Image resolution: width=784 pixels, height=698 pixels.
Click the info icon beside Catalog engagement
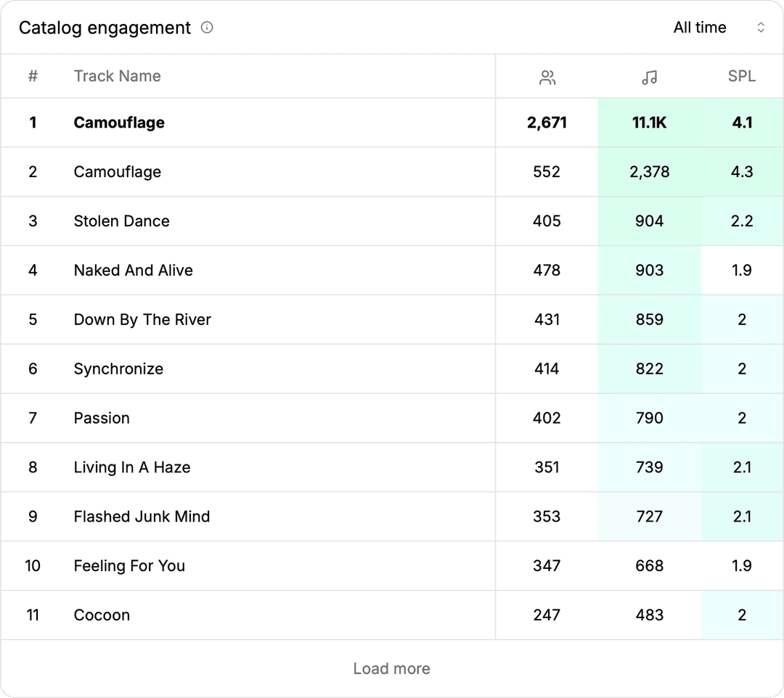tap(206, 28)
